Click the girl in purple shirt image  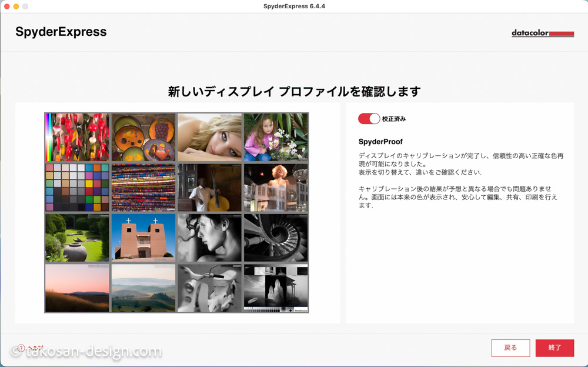click(276, 138)
